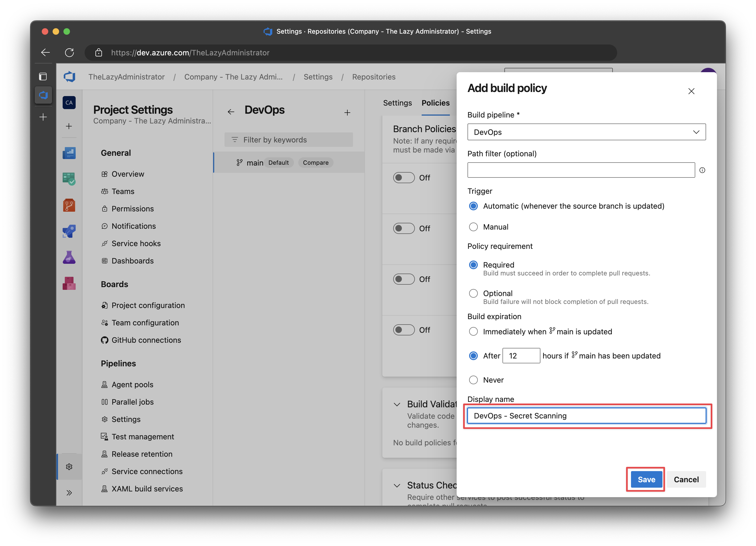Open the Boards icon in the sidebar

coord(69,179)
